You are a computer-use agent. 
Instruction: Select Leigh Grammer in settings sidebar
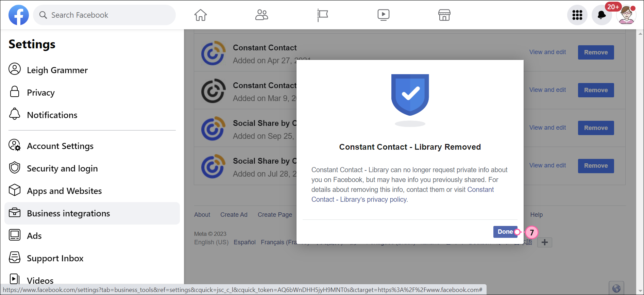click(x=92, y=70)
